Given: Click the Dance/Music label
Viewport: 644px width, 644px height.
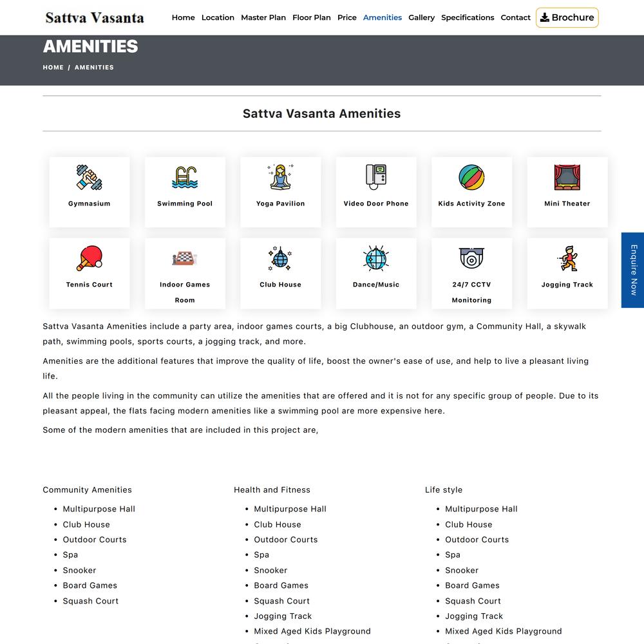Looking at the screenshot, I should click(376, 284).
